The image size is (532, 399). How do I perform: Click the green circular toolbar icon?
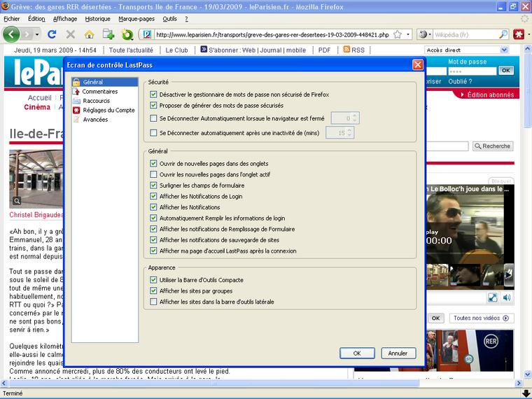pos(127,34)
